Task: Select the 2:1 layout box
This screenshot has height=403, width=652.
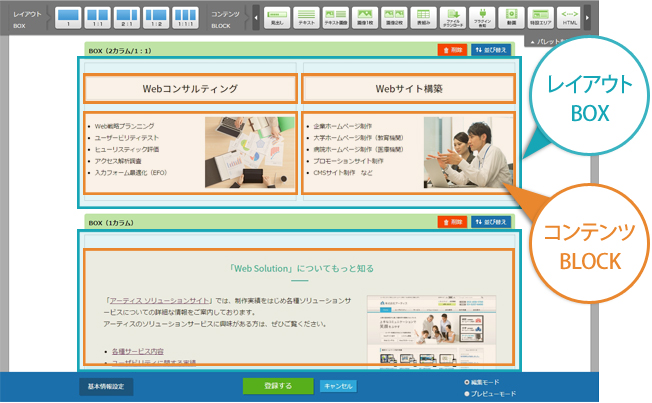Action: [126, 18]
